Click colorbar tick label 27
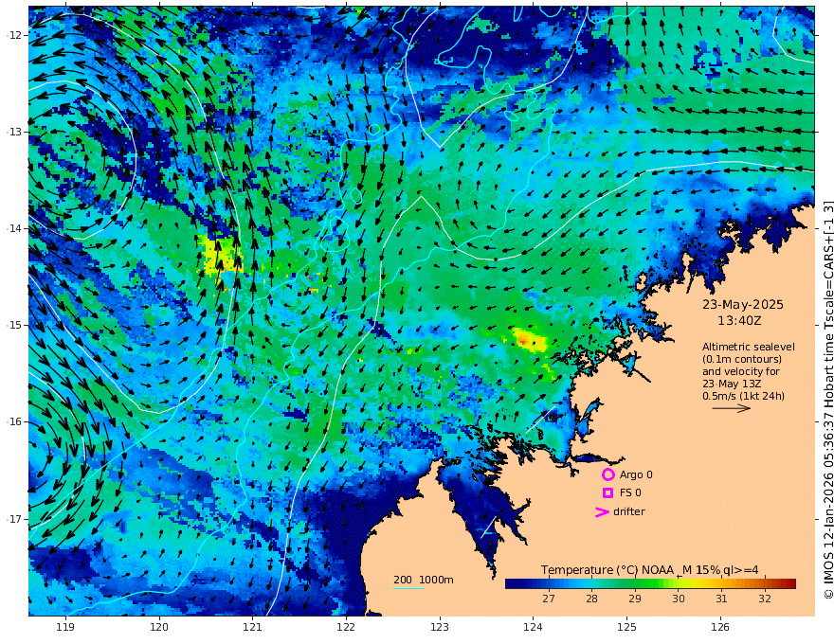This screenshot has width=834, height=644. 549,599
